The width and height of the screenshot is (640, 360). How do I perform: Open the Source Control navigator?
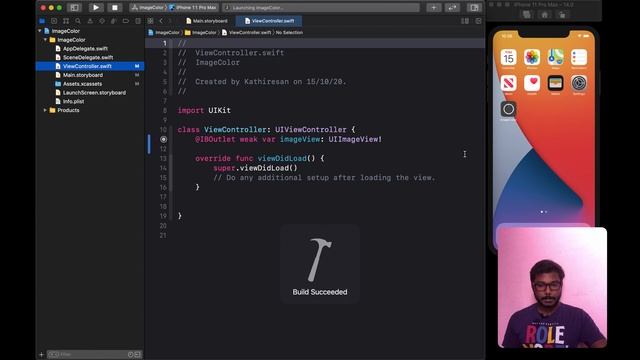[x=54, y=21]
